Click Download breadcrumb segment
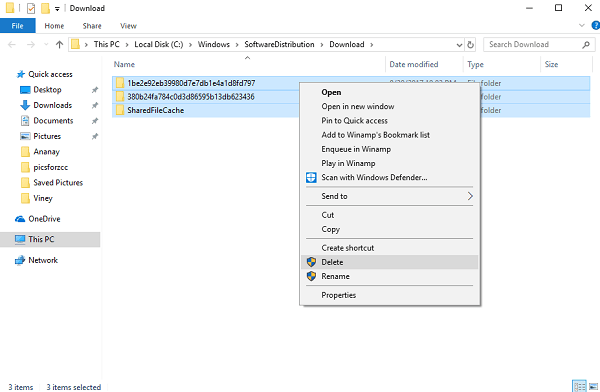 347,44
